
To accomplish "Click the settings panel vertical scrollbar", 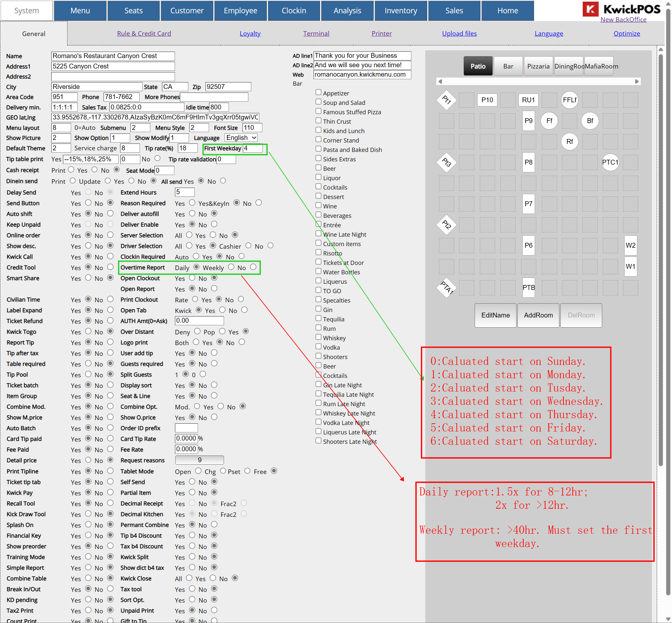I will click(x=661, y=260).
